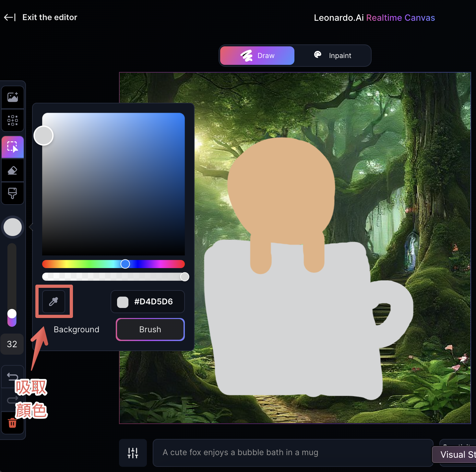Select the selection tool in the sidebar
The image size is (476, 472).
click(12, 147)
